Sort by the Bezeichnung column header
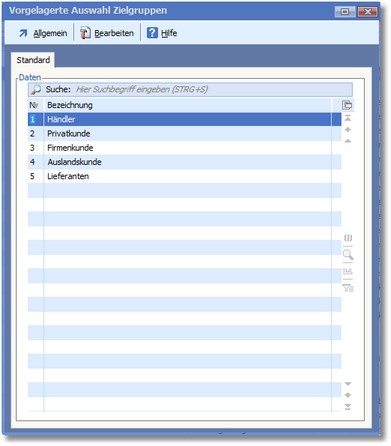 click(188, 105)
